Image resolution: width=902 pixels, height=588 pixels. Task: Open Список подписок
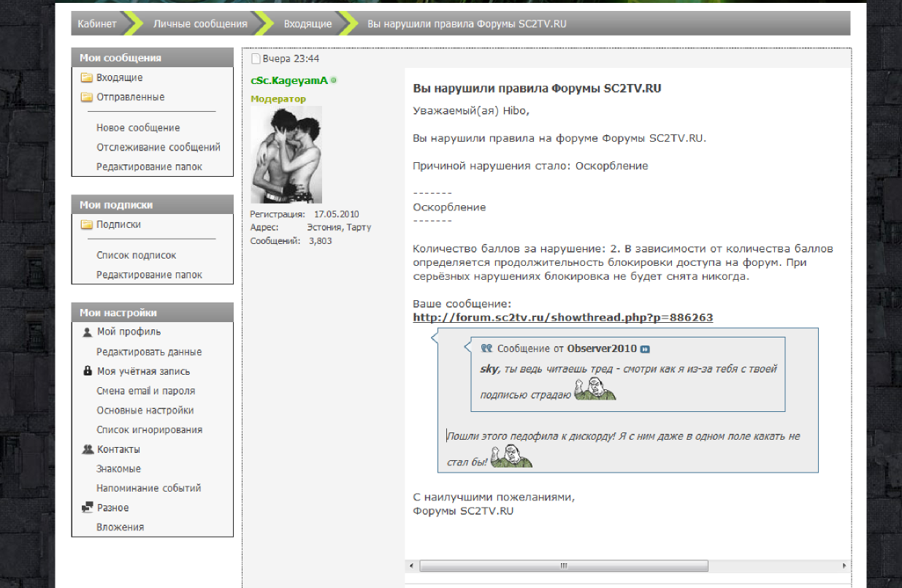[x=136, y=256]
